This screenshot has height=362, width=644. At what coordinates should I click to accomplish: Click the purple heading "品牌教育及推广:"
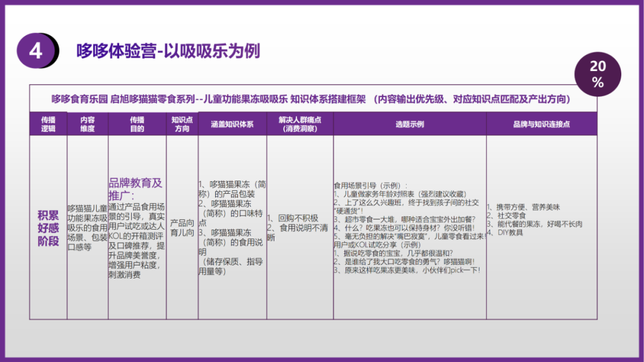tap(135, 188)
